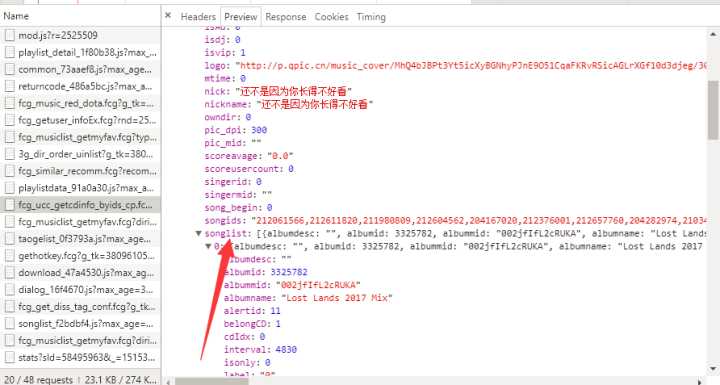Viewport: 720px width, 385px height.
Task: Click the albummid value "002jfIfL2cRUKA"
Action: tap(318, 285)
